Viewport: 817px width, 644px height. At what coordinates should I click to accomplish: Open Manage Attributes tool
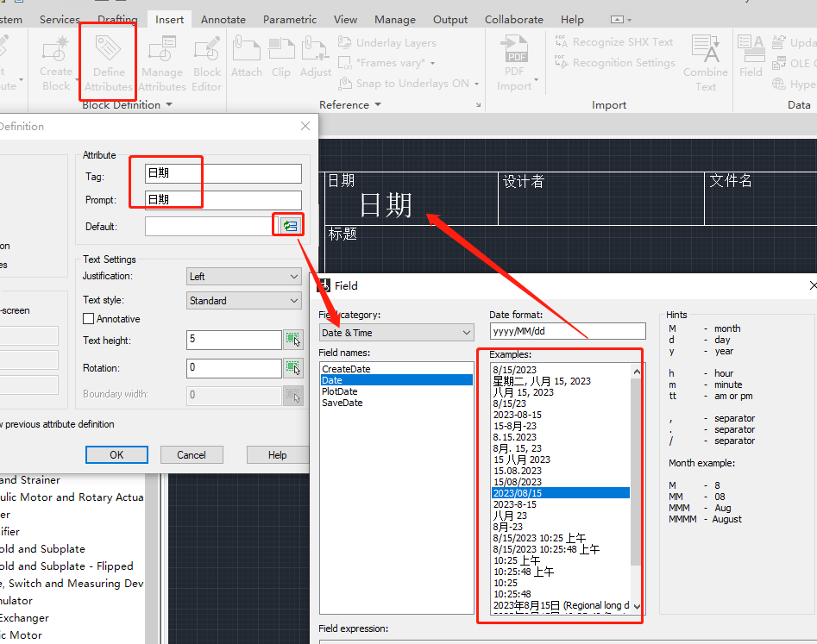tap(162, 62)
